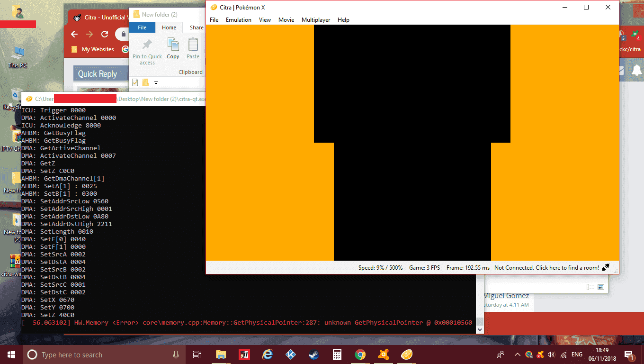This screenshot has height=364, width=644.
Task: Open the Help menu in Citra
Action: click(343, 20)
